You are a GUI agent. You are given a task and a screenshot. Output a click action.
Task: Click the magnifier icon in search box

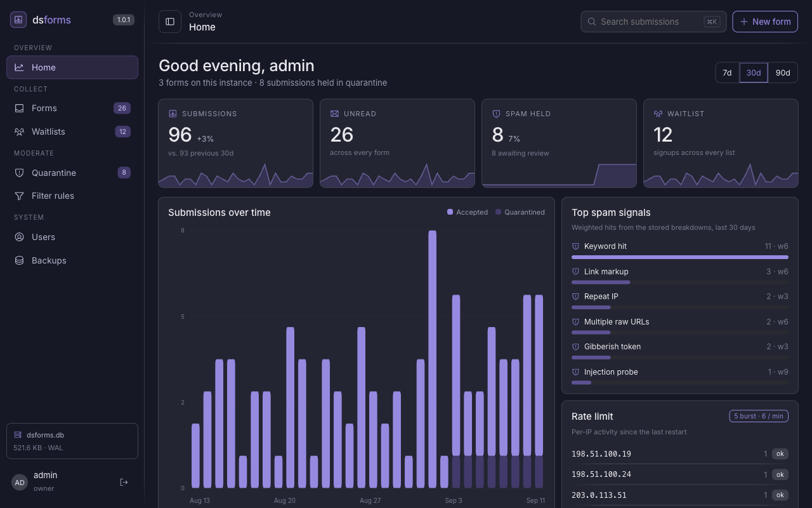point(592,22)
